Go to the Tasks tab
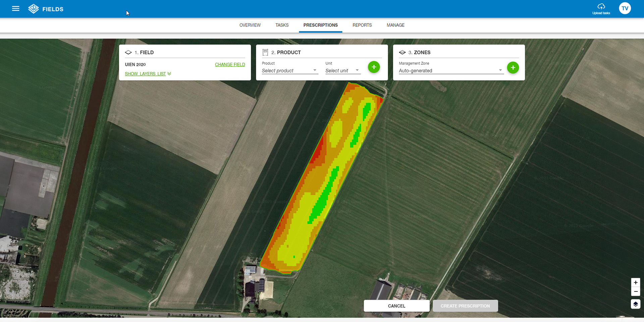 (x=282, y=25)
